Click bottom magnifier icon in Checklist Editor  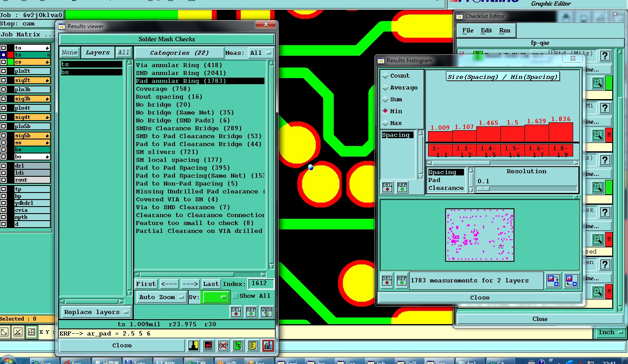click(x=598, y=291)
